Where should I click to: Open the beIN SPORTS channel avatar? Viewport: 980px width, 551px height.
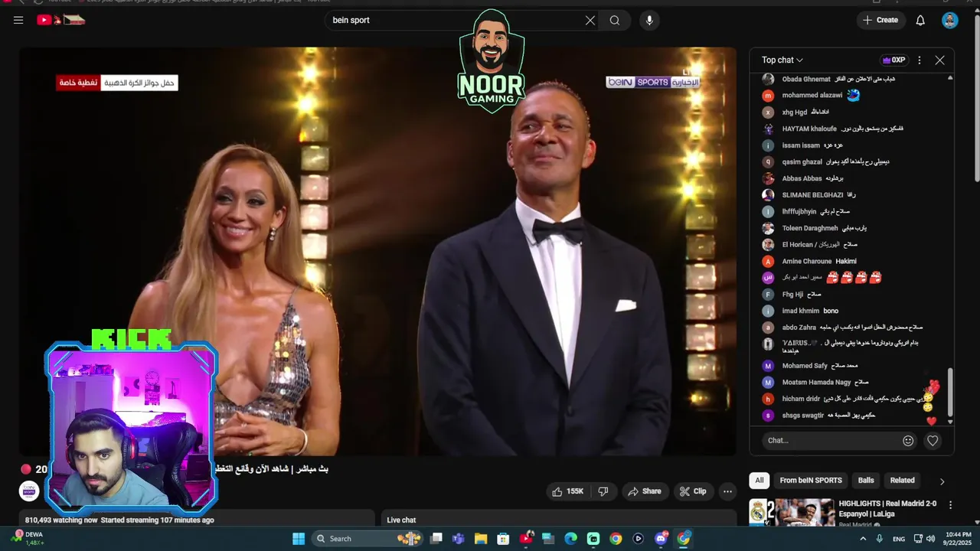click(x=29, y=491)
